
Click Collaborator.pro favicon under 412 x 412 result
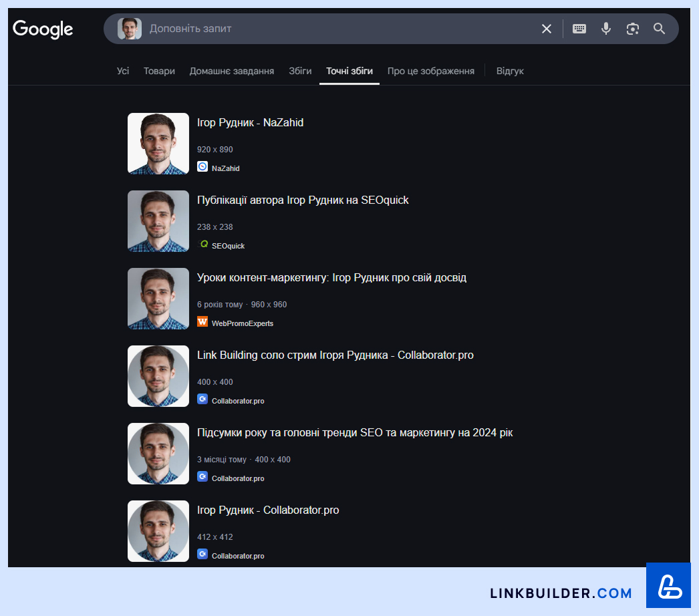(202, 555)
